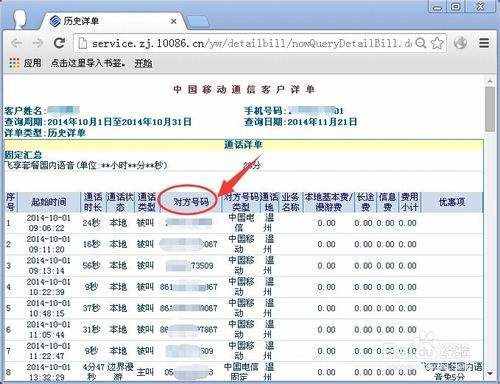This screenshot has height=384, width=500.
Task: Click the 业务名称 column header
Action: coord(290,202)
